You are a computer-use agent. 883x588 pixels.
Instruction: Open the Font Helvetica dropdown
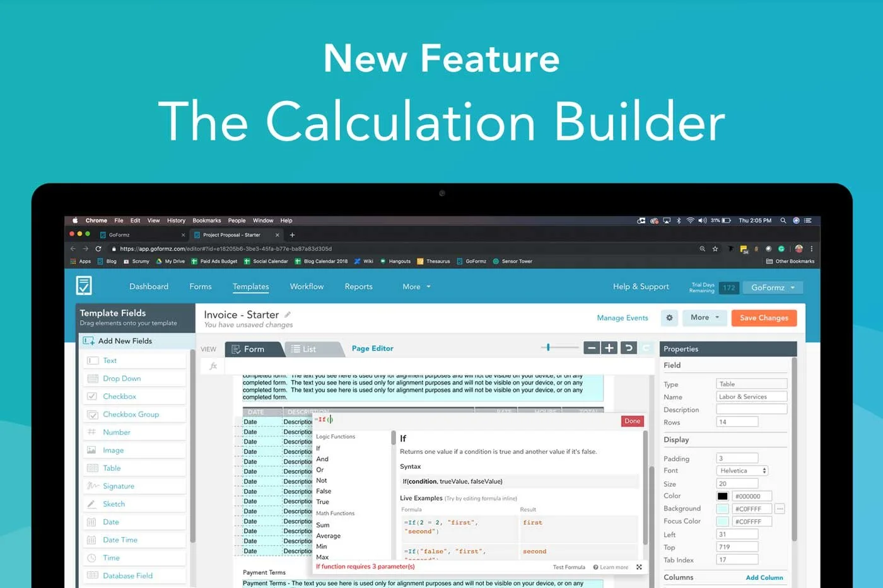(x=742, y=471)
